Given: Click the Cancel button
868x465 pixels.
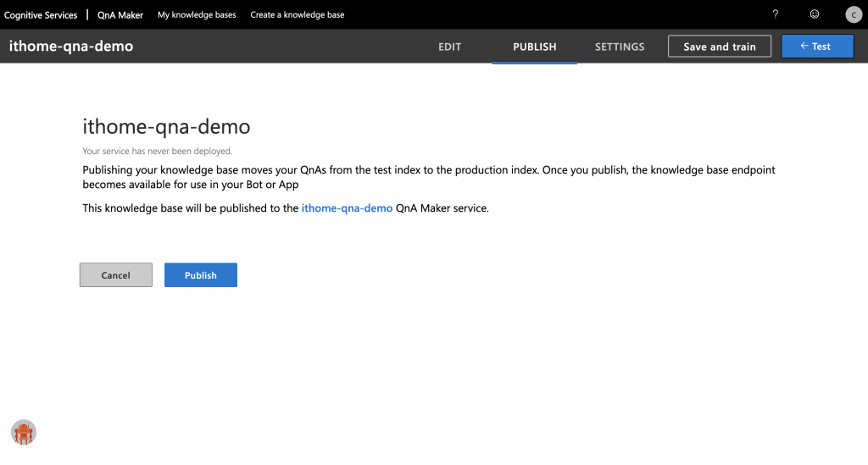Looking at the screenshot, I should pyautogui.click(x=115, y=274).
